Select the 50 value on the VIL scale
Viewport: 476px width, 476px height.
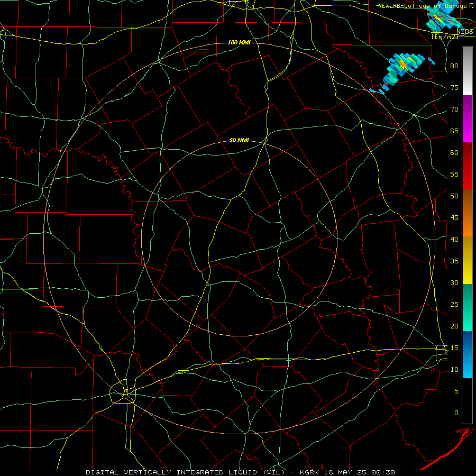454,196
